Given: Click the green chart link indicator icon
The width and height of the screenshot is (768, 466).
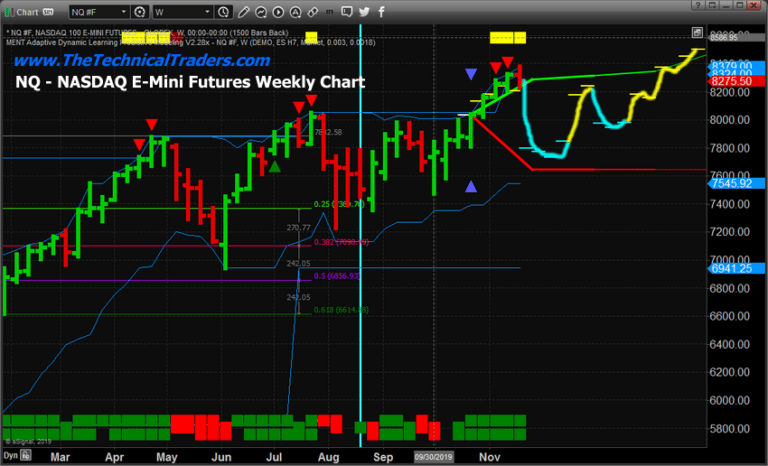Looking at the screenshot, I should click(x=8, y=12).
